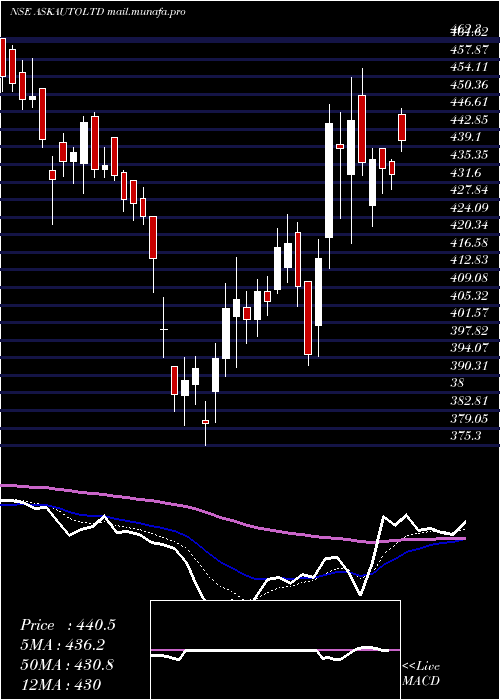This screenshot has height=700, width=500.
Task: Click the 435.35 price axis label
Action: 470,155
